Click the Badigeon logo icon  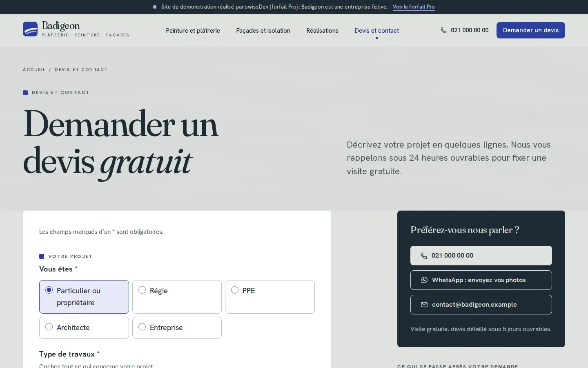pyautogui.click(x=30, y=29)
